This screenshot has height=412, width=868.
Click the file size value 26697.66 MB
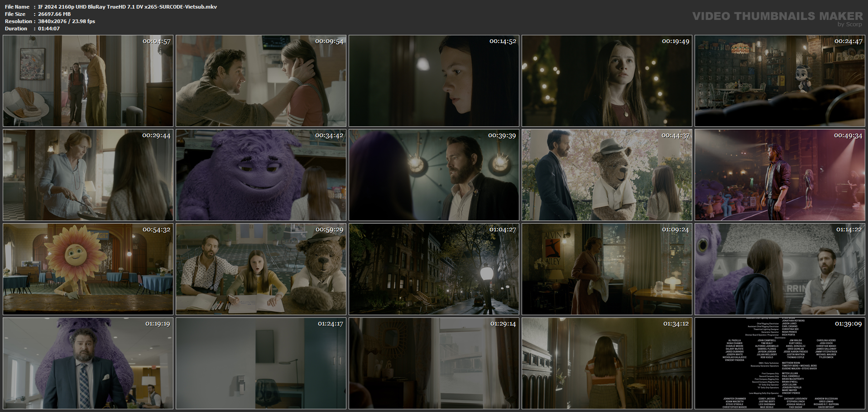tap(54, 14)
